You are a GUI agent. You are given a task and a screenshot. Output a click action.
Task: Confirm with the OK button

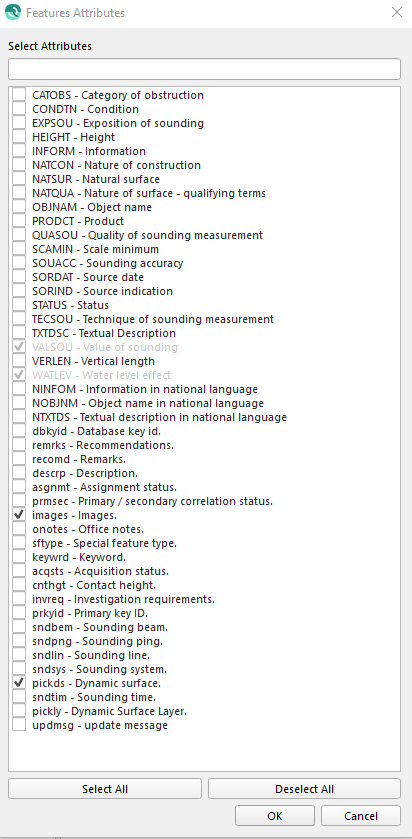click(x=275, y=815)
